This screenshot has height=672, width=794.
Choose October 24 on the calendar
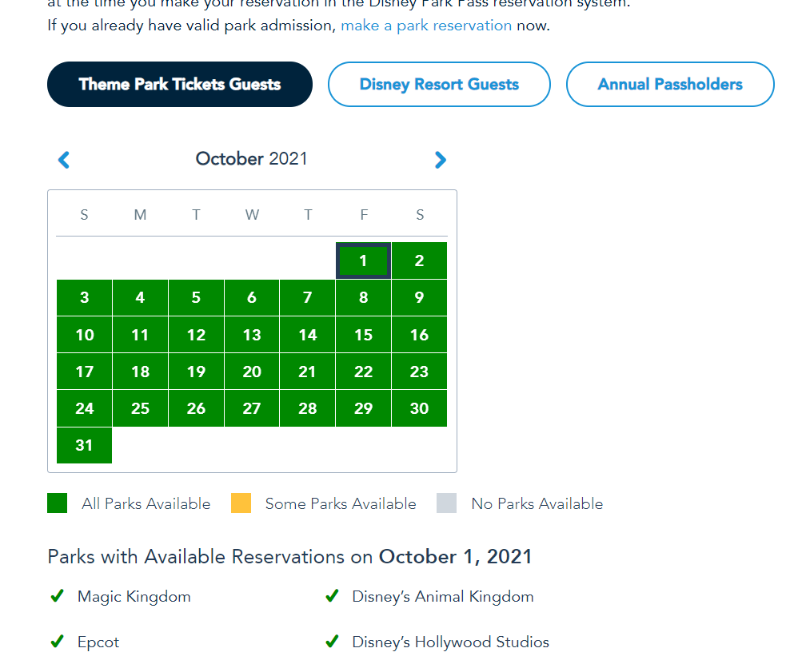click(x=84, y=408)
